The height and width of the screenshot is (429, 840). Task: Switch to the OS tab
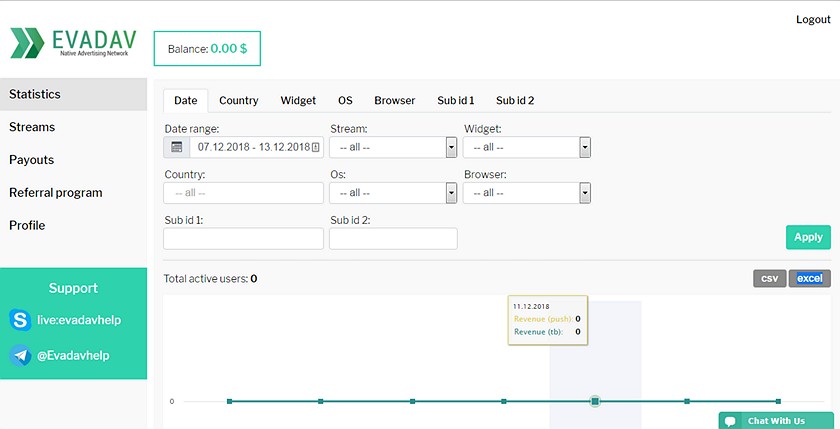(x=345, y=100)
